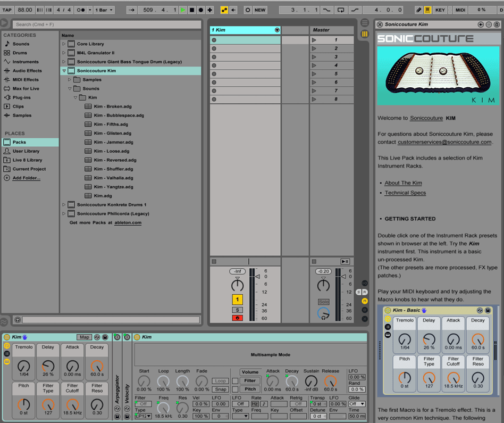This screenshot has height=423, width=504.
Task: Save the Kim rack preset icon
Action: point(105,337)
